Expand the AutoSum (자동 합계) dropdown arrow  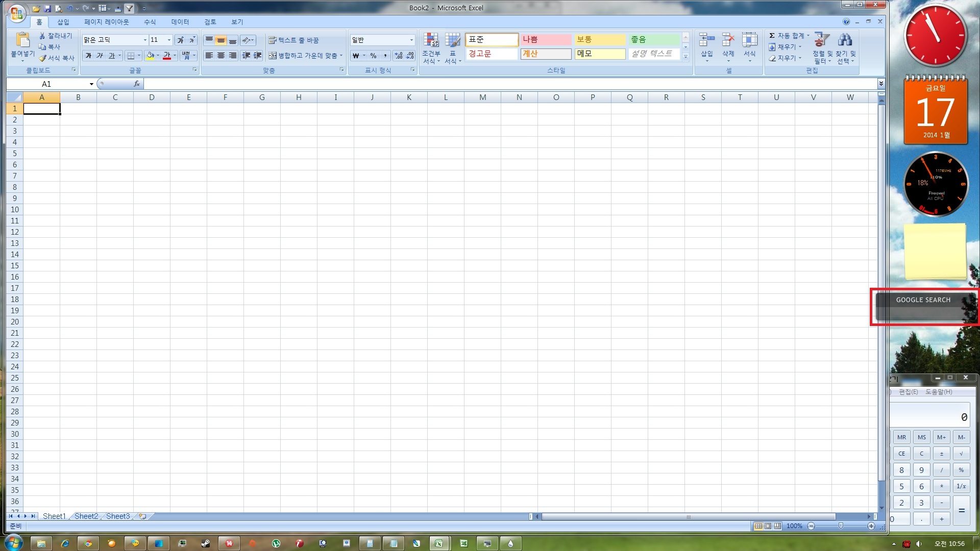808,36
